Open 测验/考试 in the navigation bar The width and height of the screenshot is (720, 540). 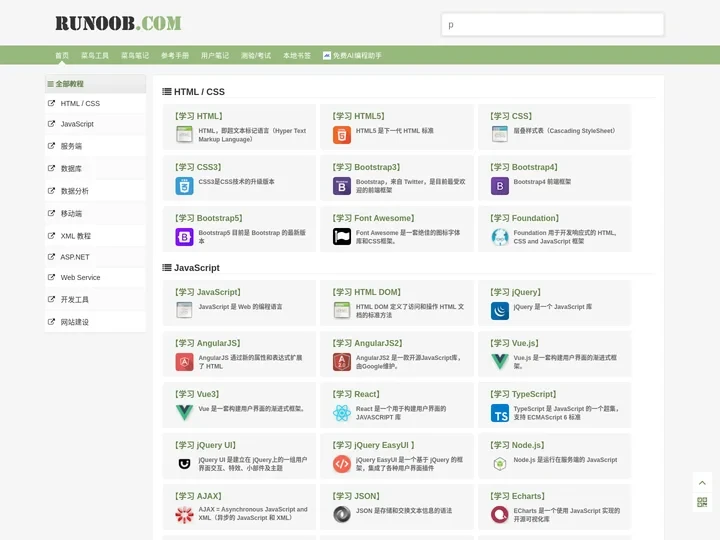tap(256, 56)
